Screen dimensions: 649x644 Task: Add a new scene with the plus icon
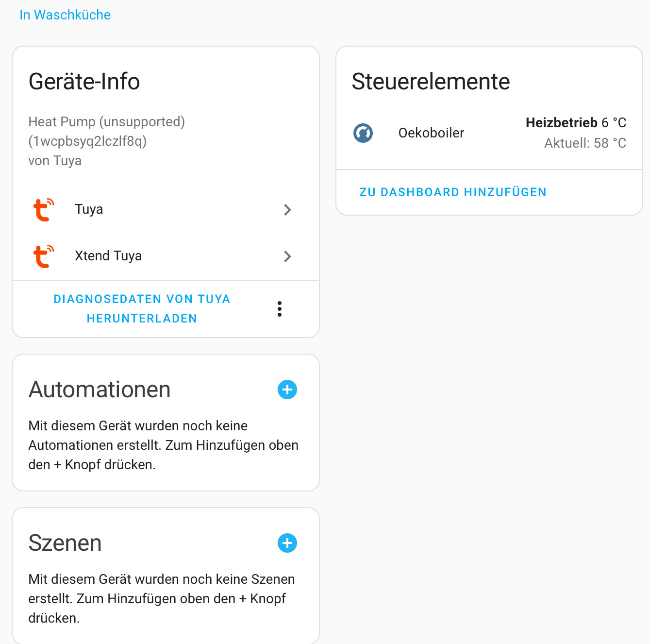[287, 543]
